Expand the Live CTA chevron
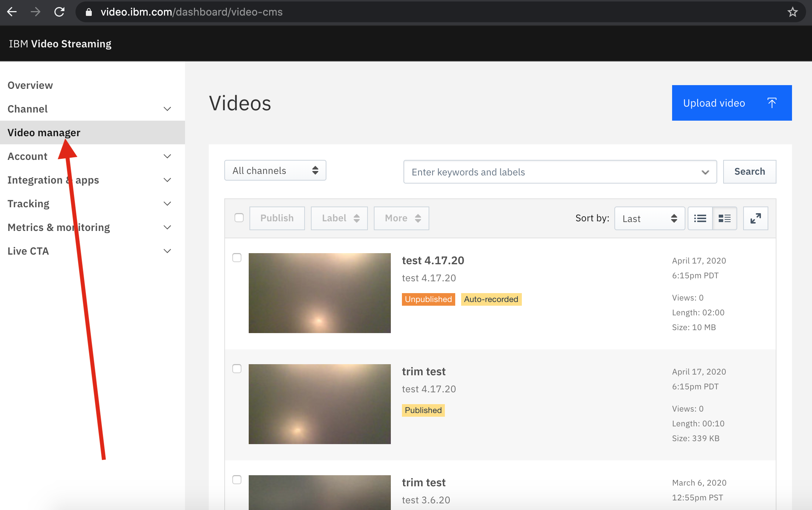The width and height of the screenshot is (812, 510). click(167, 251)
